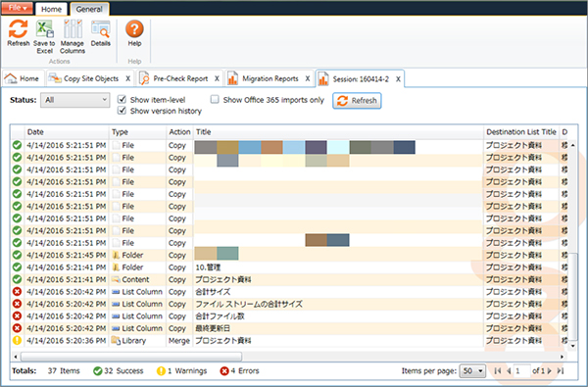Go to previous page button
This screenshot has height=387, width=588.
509,371
